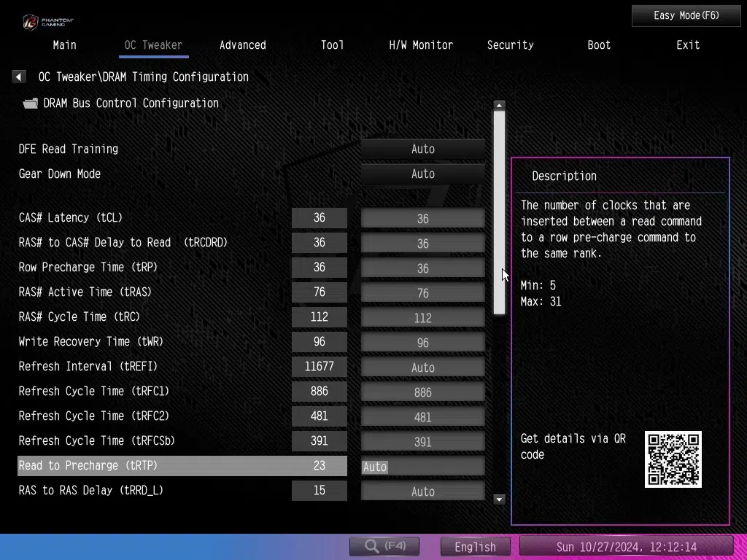Select the Write Recovery Time (tWR) label

pyautogui.click(x=91, y=341)
